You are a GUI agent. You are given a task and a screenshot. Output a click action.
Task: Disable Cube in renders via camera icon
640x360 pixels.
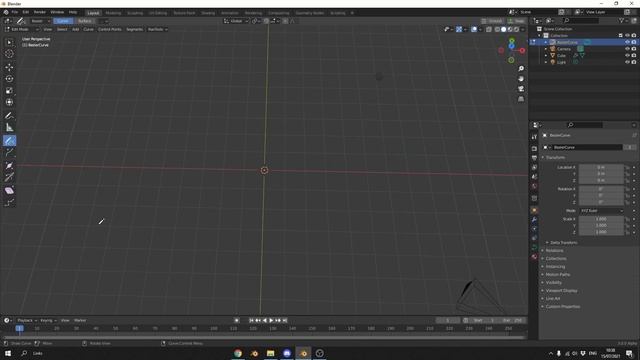pyautogui.click(x=634, y=55)
